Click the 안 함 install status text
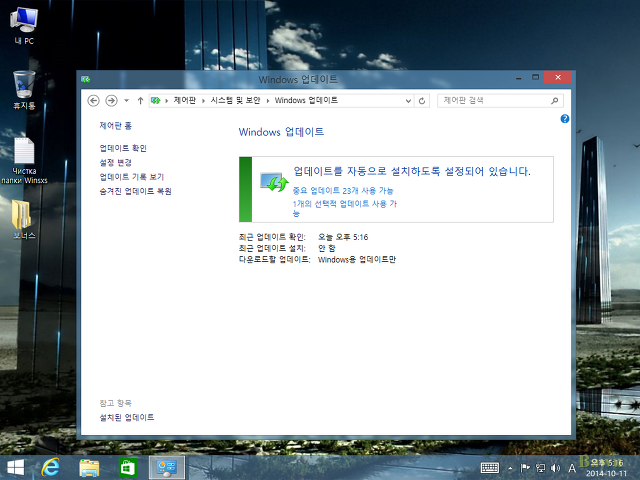Viewport: 640px width, 480px height. click(327, 248)
